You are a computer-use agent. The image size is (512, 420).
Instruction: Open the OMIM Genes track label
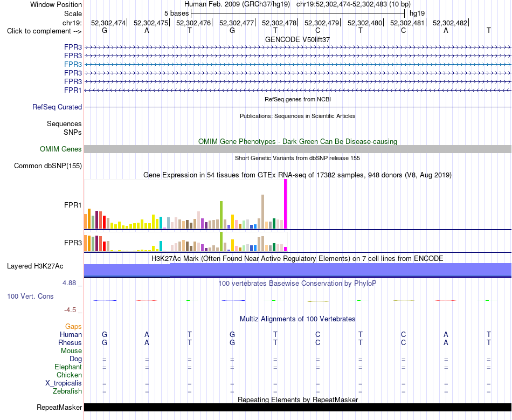point(61,149)
